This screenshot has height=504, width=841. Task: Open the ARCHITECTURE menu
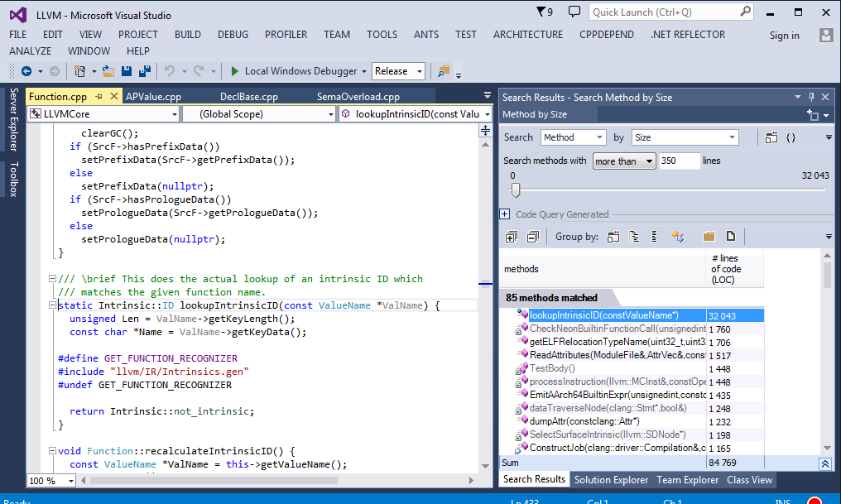tap(528, 35)
